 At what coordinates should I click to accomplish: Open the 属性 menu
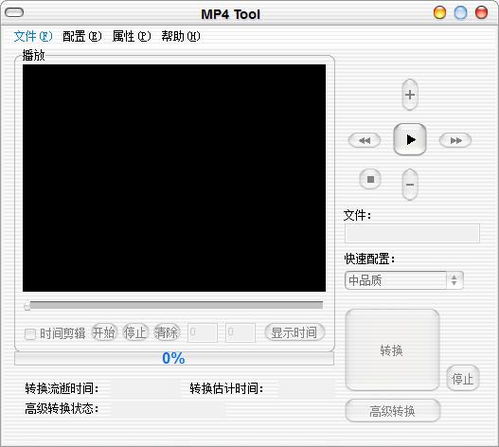click(x=131, y=36)
